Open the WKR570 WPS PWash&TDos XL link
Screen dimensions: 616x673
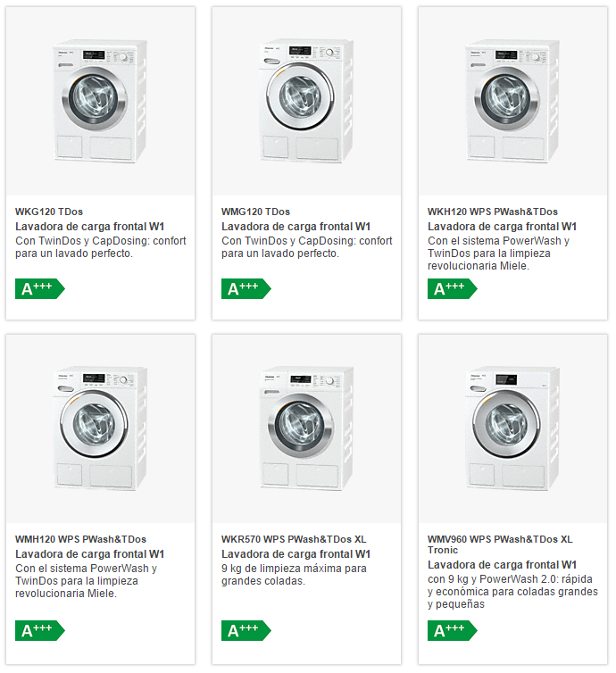pos(294,539)
